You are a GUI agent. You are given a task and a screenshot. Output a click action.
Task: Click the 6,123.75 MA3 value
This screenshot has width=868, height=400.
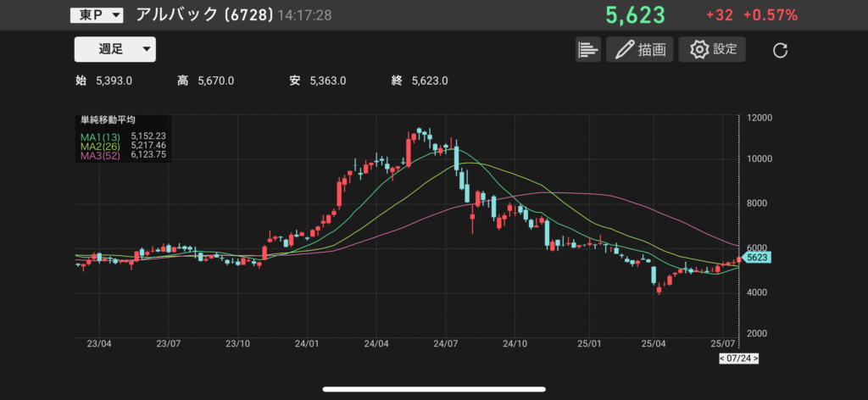tap(148, 156)
